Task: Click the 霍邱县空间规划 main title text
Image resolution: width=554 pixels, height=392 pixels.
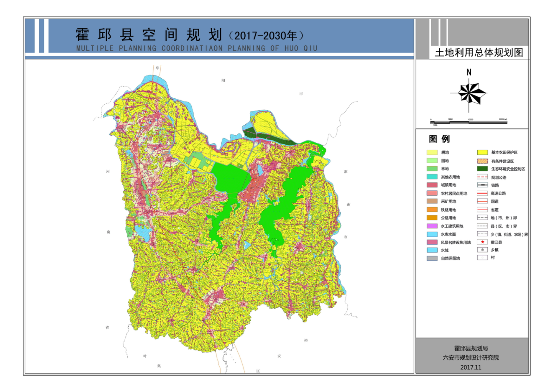Action: pos(149,35)
